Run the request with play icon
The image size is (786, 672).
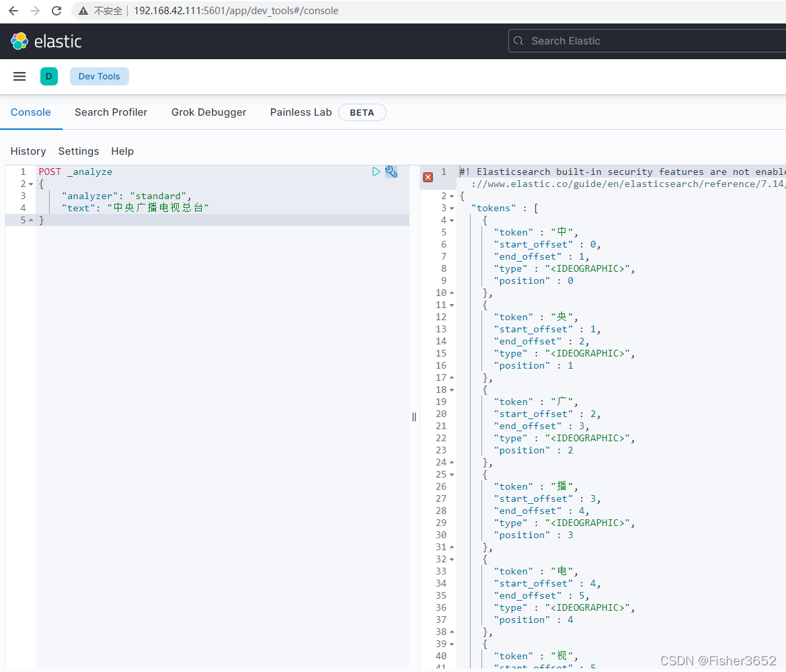376,172
